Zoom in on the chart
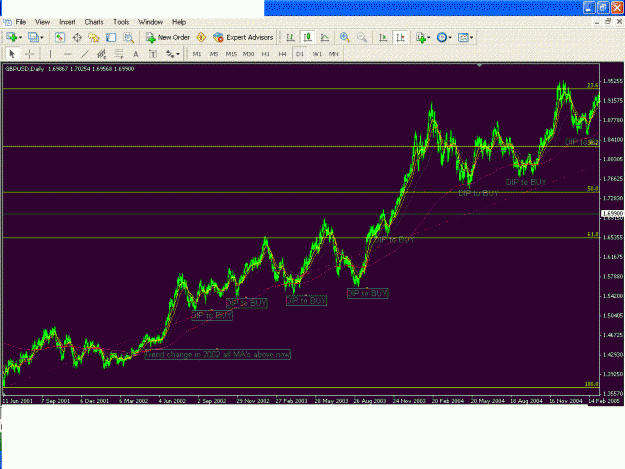Screen dimensions: 625x469 [345, 37]
